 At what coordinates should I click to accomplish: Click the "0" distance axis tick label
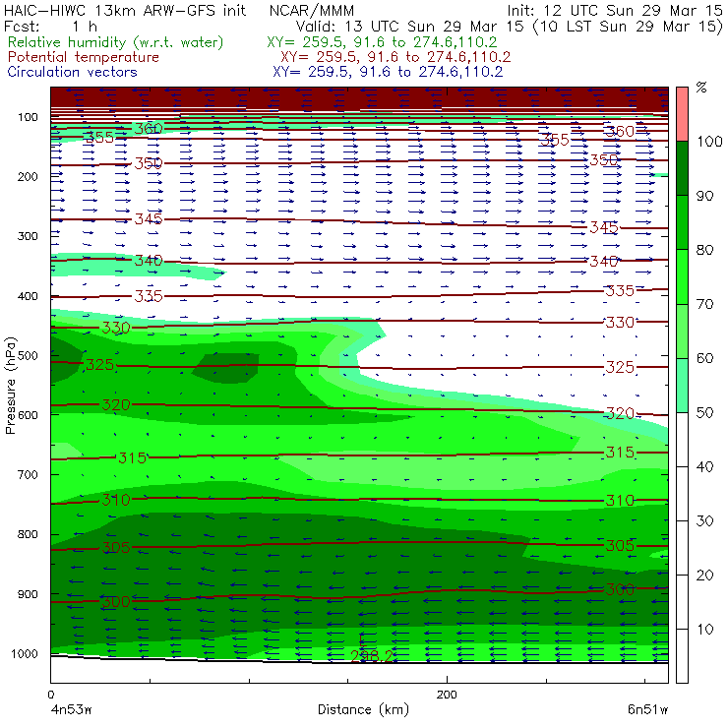coord(50,695)
